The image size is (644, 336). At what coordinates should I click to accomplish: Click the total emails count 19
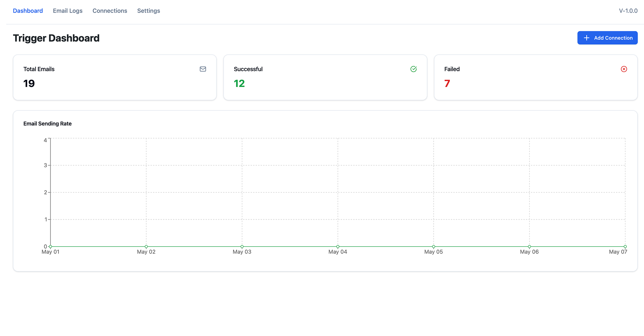[29, 84]
